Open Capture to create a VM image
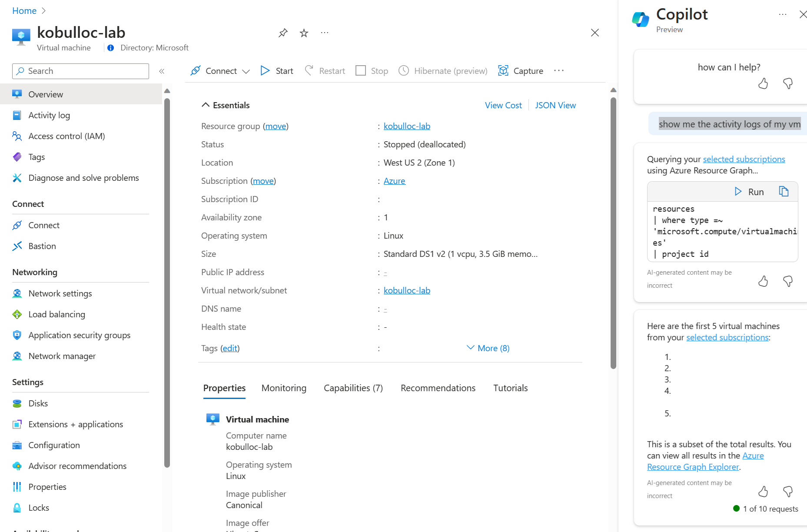Image resolution: width=807 pixels, height=532 pixels. 503,70
